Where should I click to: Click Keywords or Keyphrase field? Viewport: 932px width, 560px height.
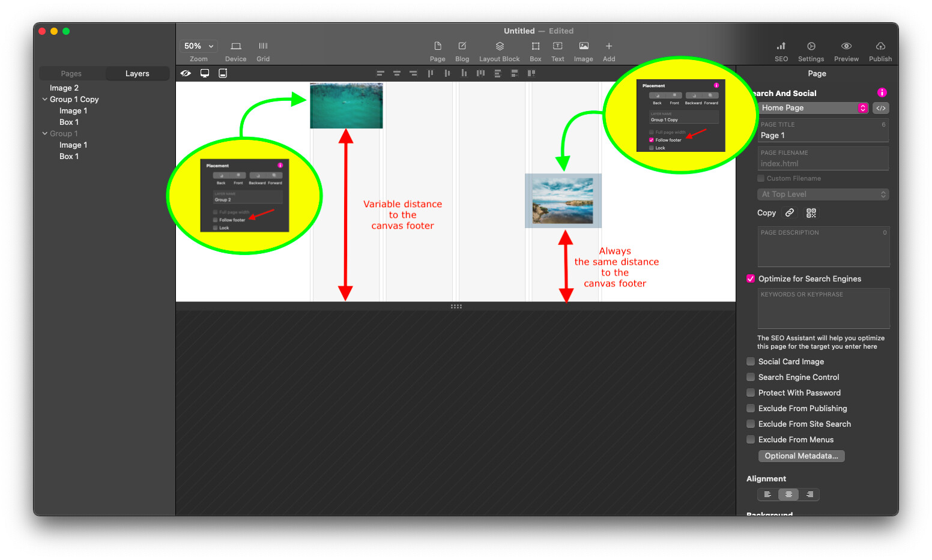(x=823, y=309)
